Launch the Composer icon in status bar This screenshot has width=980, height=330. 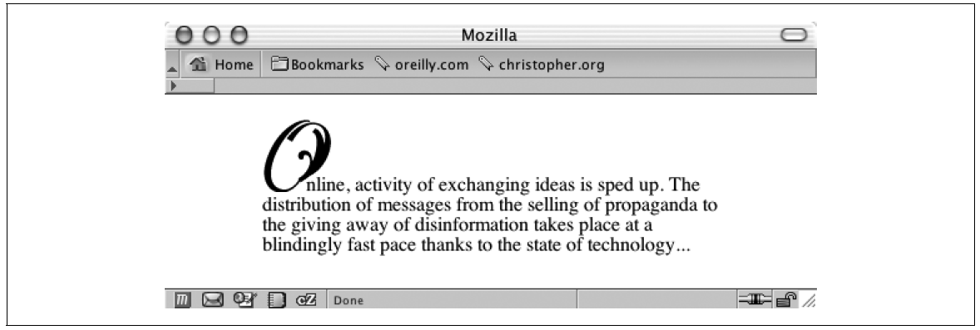[244, 300]
